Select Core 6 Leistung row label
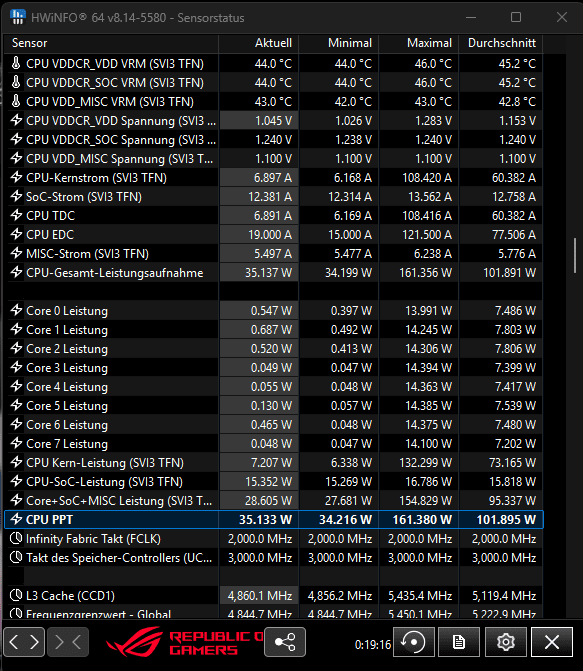The image size is (583, 671). click(67, 425)
